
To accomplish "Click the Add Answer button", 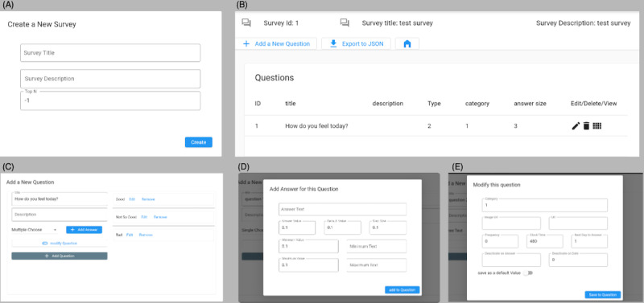I will click(85, 230).
